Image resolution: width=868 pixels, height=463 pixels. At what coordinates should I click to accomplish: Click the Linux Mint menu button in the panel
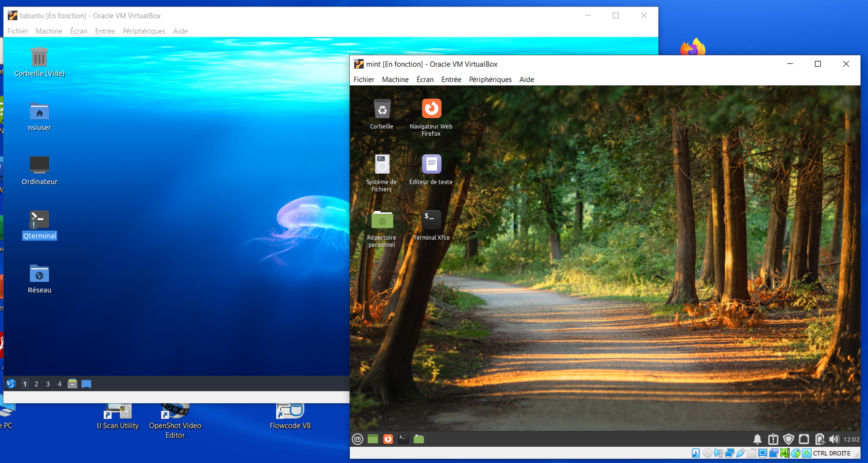tap(358, 439)
